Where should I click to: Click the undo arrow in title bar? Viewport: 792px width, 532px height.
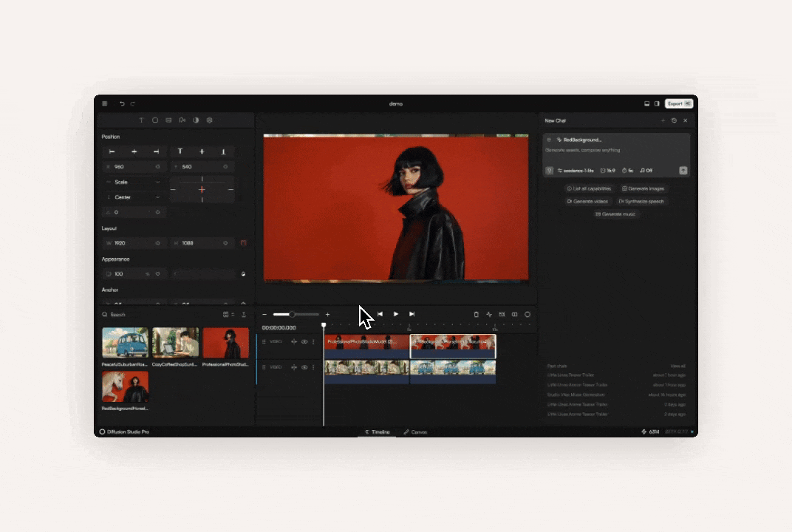122,103
